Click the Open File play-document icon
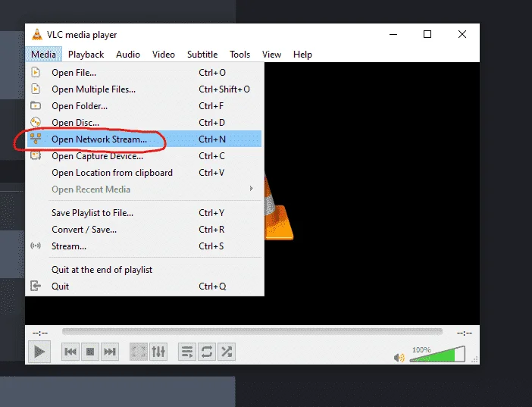The image size is (532, 407). pyautogui.click(x=36, y=72)
